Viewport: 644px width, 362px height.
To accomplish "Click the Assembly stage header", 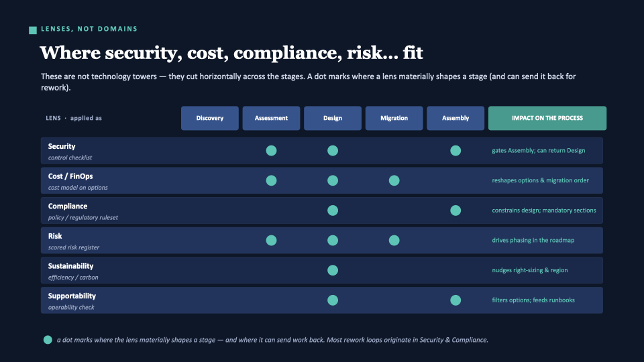I will [455, 118].
